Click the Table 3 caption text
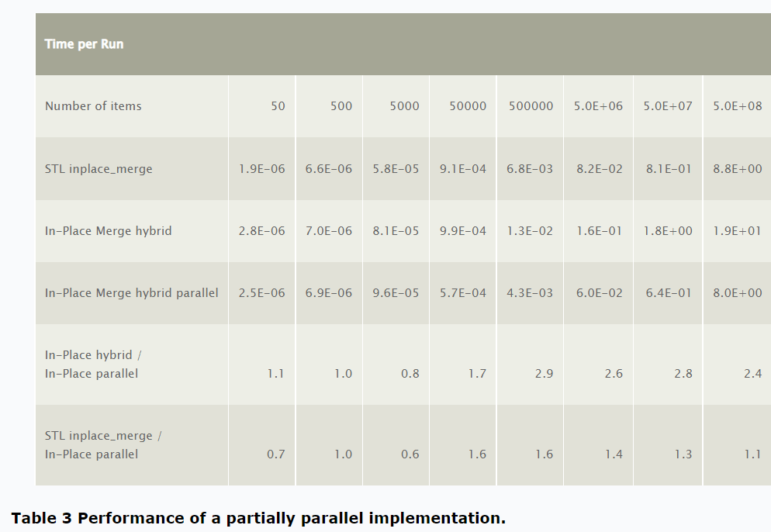The width and height of the screenshot is (771, 532). click(x=258, y=518)
